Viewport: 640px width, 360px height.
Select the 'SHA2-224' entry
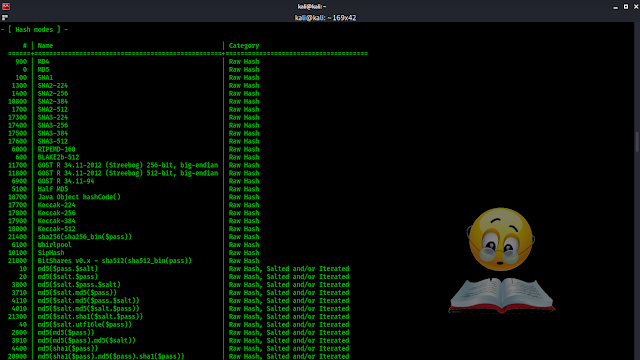pos(53,85)
